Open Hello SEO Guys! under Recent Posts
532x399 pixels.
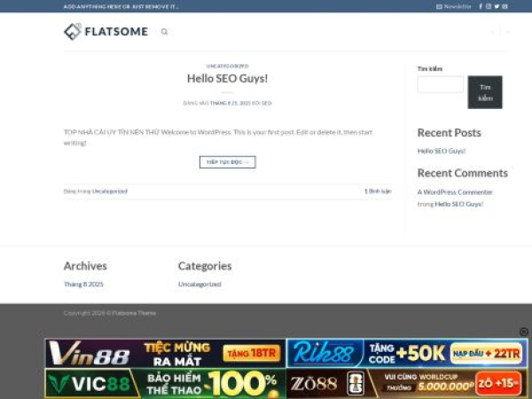point(442,151)
